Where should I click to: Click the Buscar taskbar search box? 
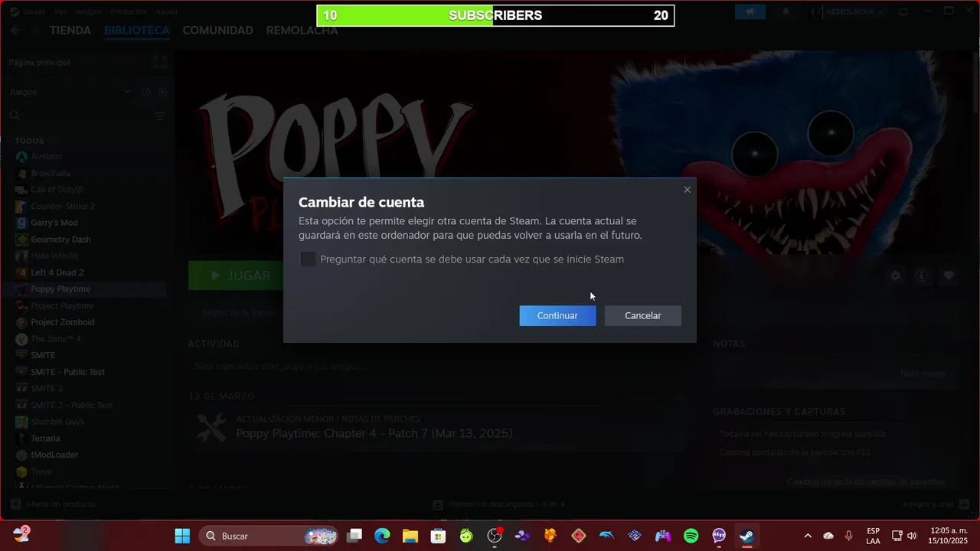pos(268,536)
